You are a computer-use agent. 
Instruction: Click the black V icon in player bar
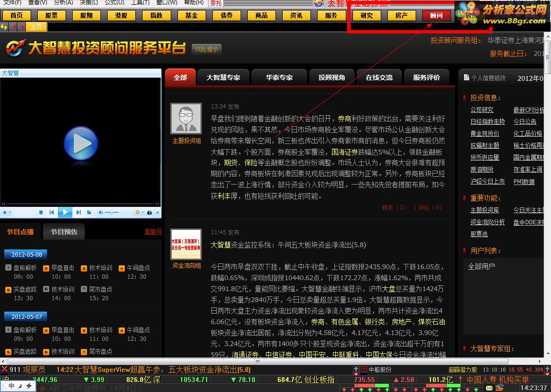149,212
